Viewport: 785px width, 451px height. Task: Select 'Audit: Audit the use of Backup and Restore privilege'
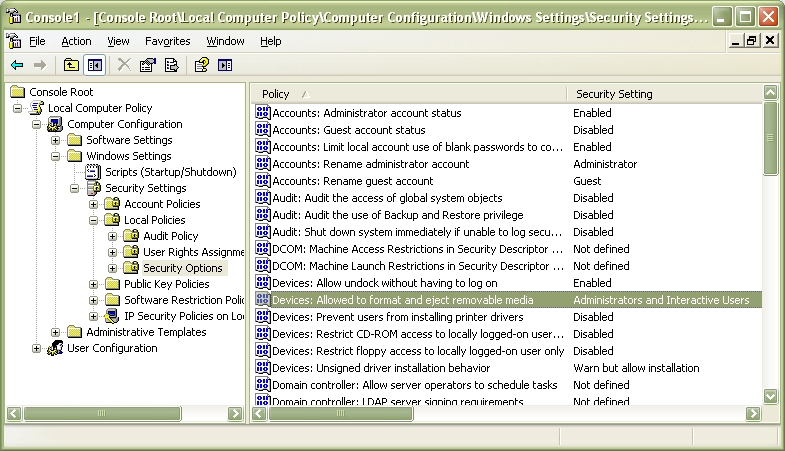pos(398,215)
